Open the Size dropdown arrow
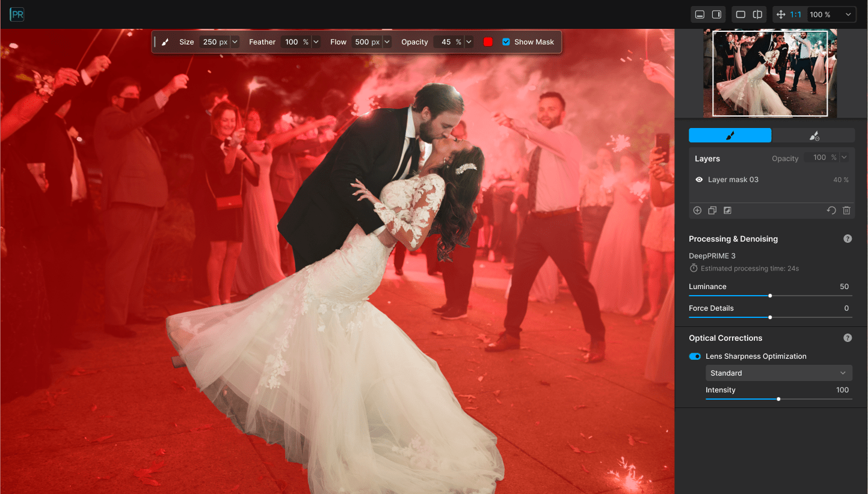 [x=235, y=42]
